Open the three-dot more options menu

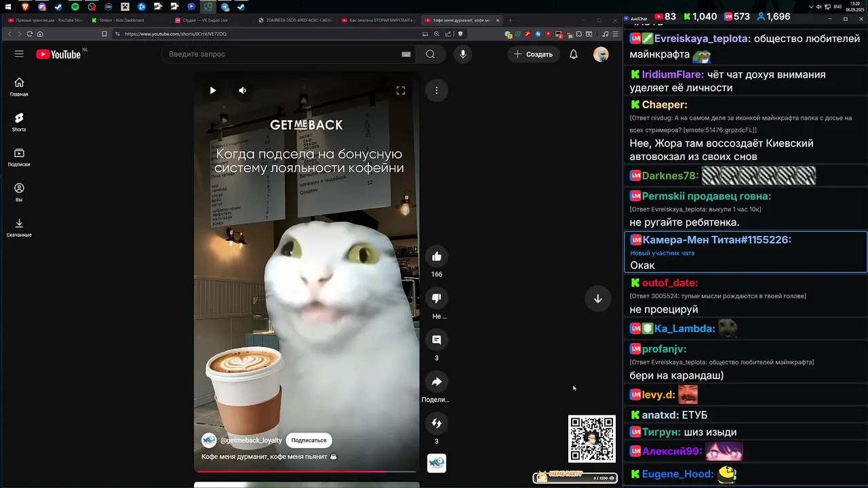click(x=437, y=90)
